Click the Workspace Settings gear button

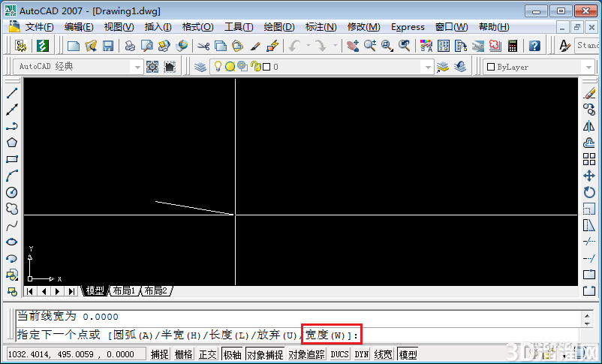(x=152, y=67)
